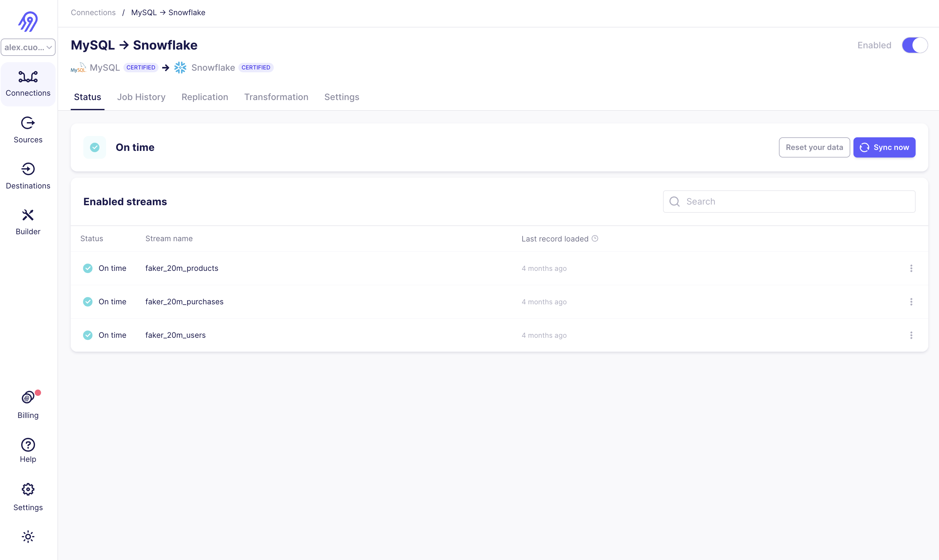Open options menu for faker_20m_users
939x560 pixels.
pos(911,335)
